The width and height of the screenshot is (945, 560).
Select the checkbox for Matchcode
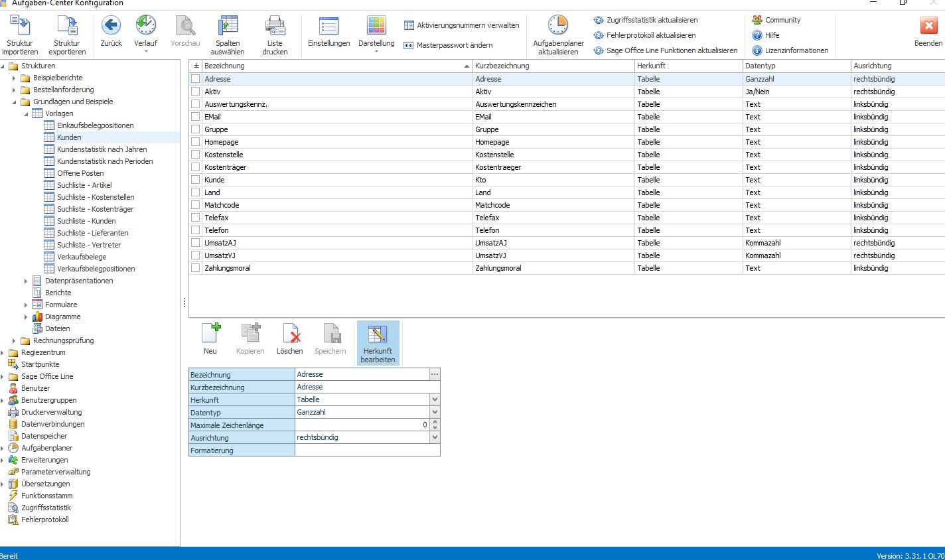click(196, 205)
